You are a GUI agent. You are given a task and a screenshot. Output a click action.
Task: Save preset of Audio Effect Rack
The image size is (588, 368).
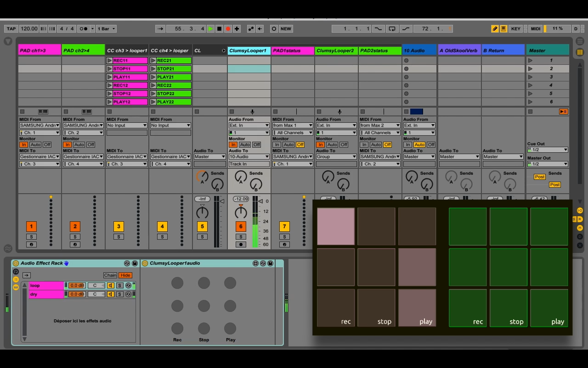(x=135, y=264)
